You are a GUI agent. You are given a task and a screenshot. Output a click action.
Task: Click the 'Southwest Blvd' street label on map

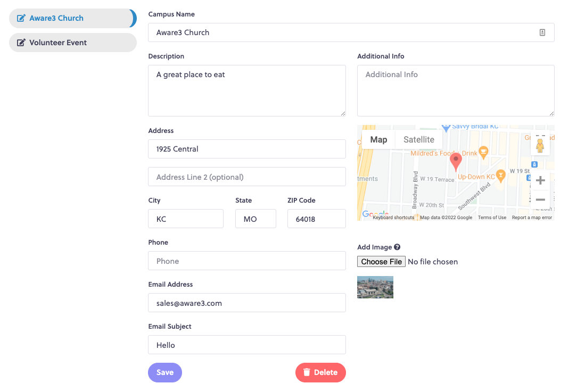point(474,196)
